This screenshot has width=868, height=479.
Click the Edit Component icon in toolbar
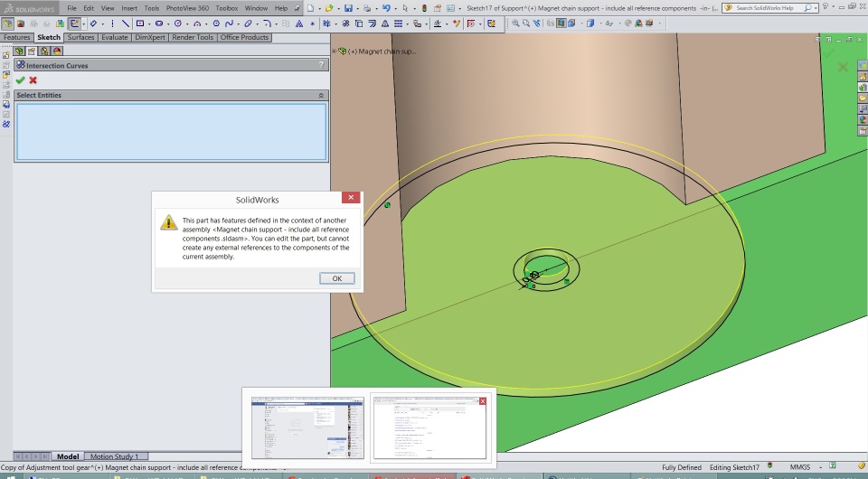click(x=7, y=23)
